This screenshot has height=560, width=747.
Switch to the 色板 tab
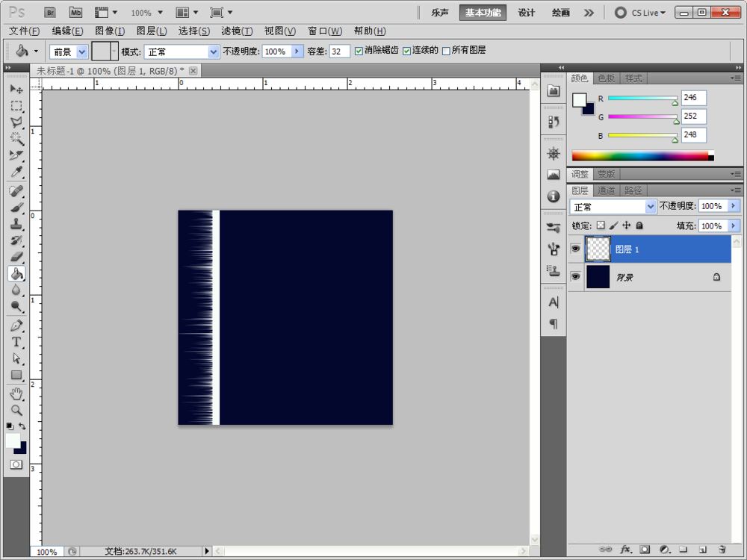606,78
